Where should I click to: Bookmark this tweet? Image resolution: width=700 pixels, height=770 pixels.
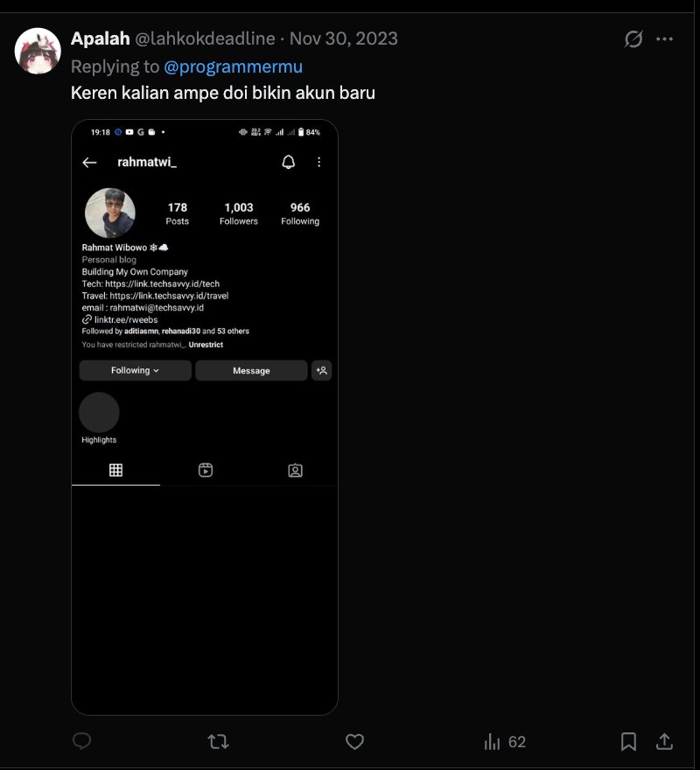(x=628, y=741)
